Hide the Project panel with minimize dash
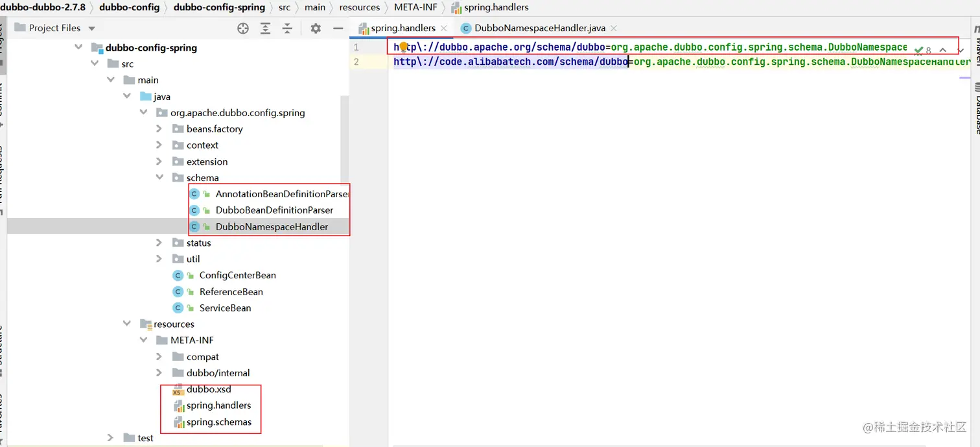The height and width of the screenshot is (447, 980). click(x=338, y=28)
